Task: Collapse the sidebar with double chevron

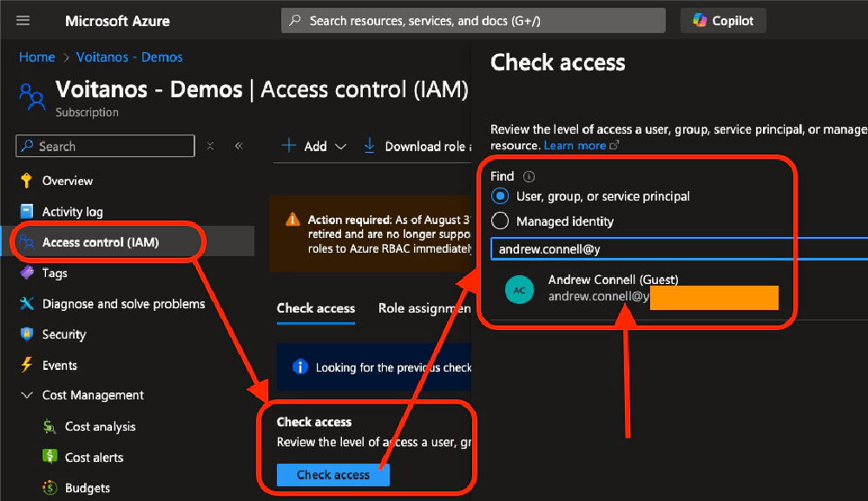Action: pos(240,146)
